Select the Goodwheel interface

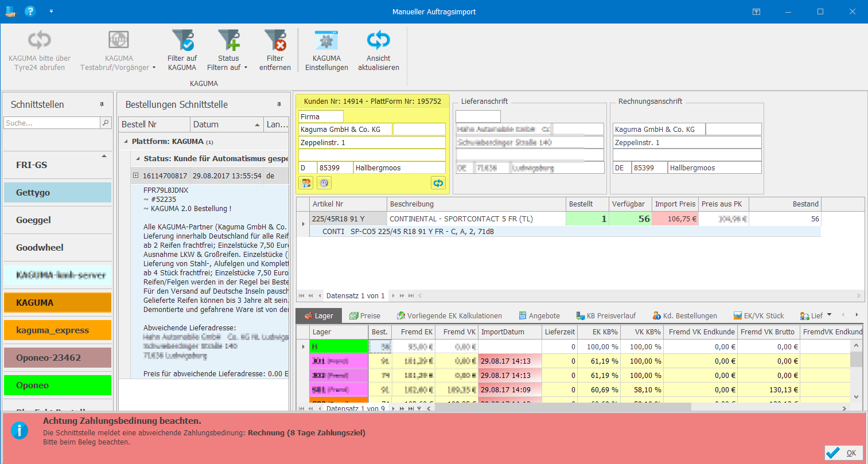click(x=57, y=248)
